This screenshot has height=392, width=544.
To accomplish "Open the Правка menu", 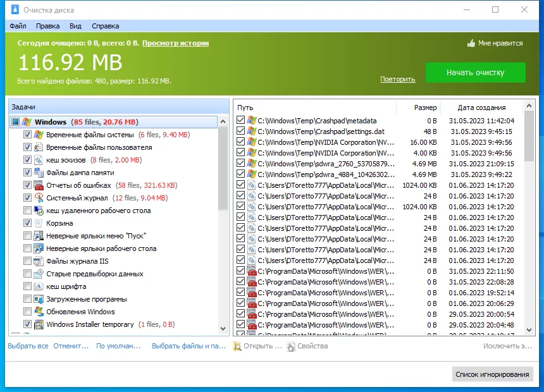I will pyautogui.click(x=47, y=26).
